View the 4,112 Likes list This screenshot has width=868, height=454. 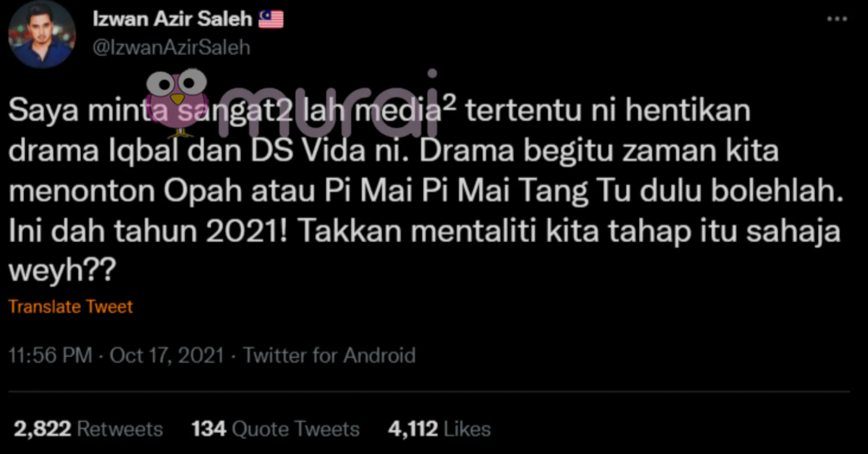439,428
